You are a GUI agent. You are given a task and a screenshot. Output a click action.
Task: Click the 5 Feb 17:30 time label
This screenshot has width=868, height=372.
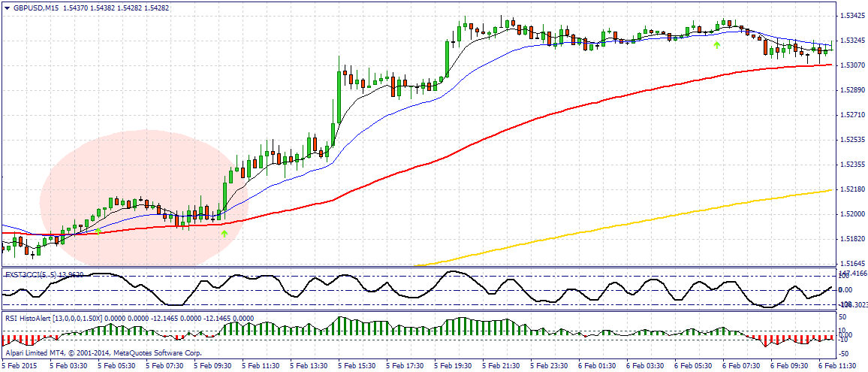[405, 367]
